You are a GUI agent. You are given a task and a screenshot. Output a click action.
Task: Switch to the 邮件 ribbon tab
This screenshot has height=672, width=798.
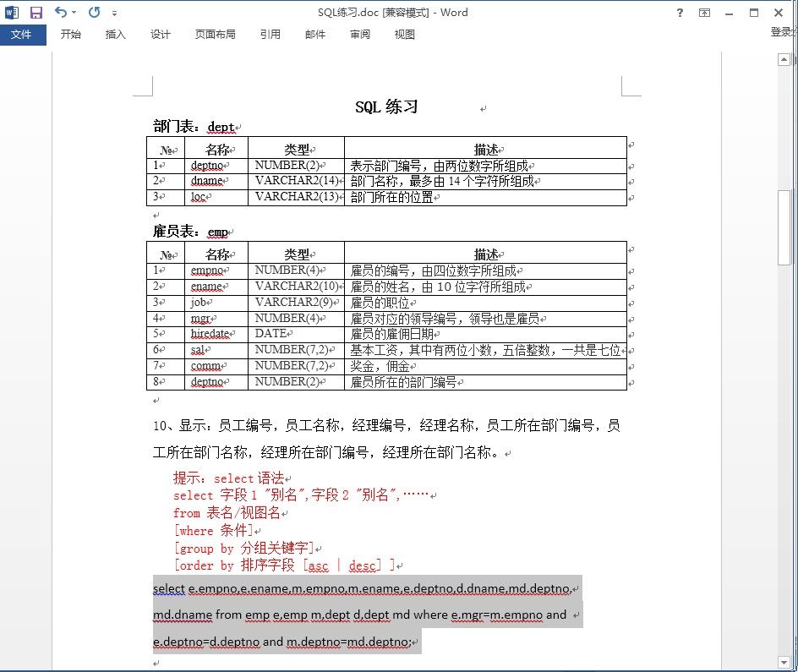tap(315, 34)
